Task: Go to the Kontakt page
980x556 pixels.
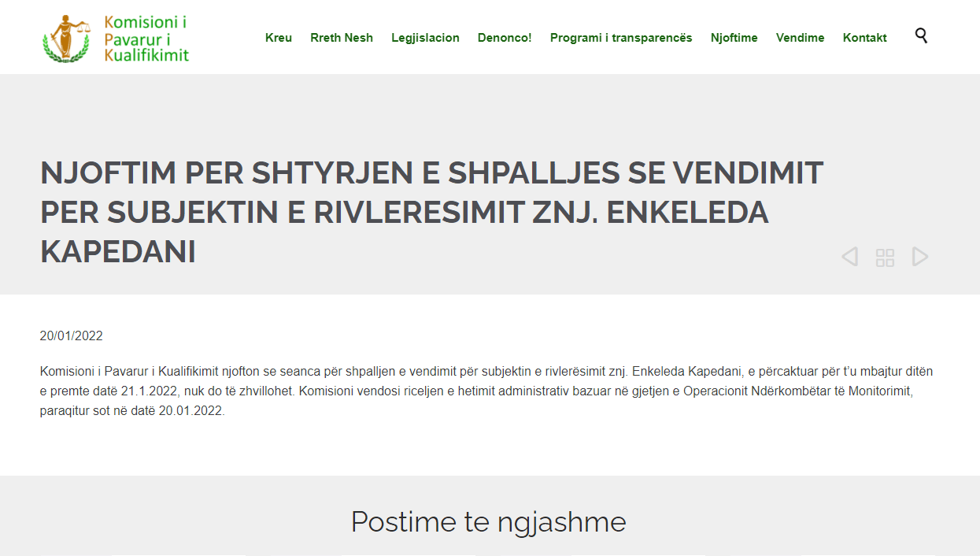Action: click(864, 38)
